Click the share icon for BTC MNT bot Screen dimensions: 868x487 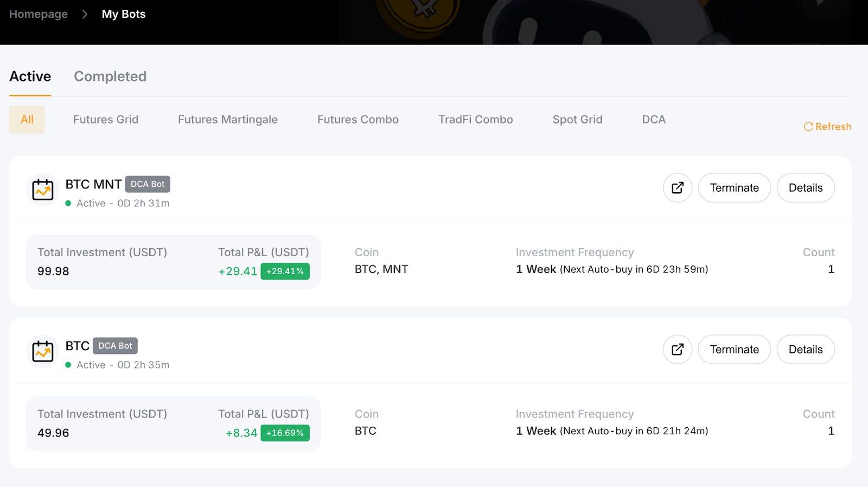[x=677, y=188]
